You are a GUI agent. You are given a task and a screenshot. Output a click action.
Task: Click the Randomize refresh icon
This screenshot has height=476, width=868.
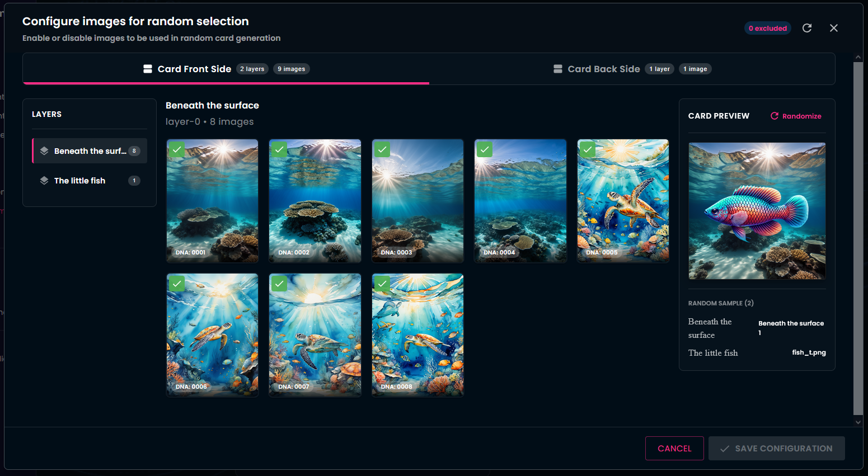[x=775, y=116]
